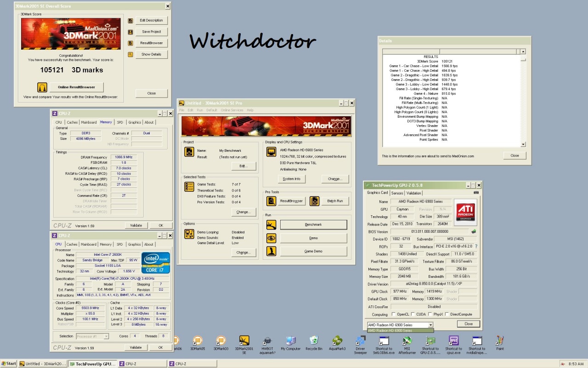
Task: Click the GPU-Z screenshot camera icon
Action: 476,193
